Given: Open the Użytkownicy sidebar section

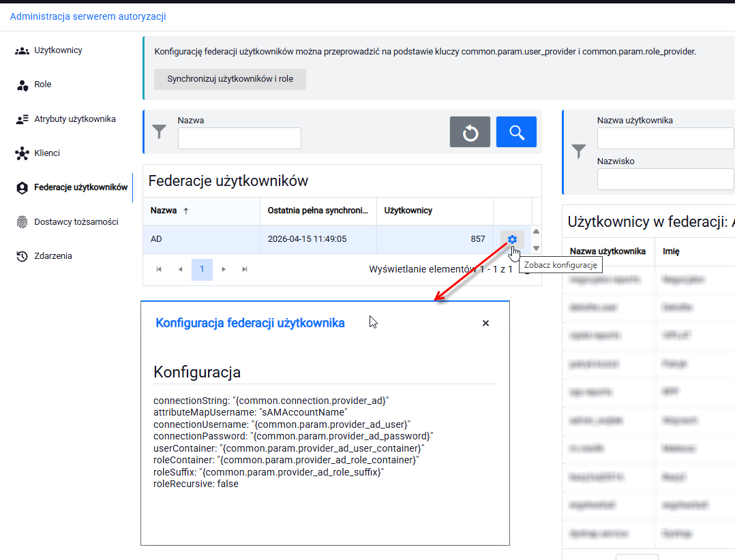Looking at the screenshot, I should pos(49,50).
